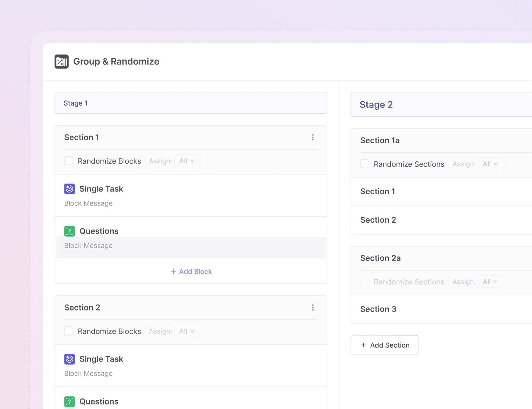Screen dimensions: 532x409
Task: Click the Group & Randomize header icon
Action: (x=61, y=61)
